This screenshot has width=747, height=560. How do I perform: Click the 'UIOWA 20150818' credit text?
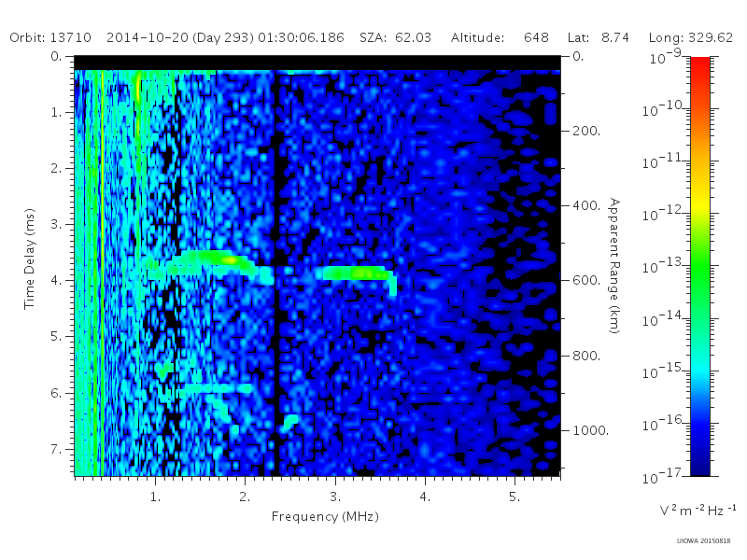pos(704,541)
